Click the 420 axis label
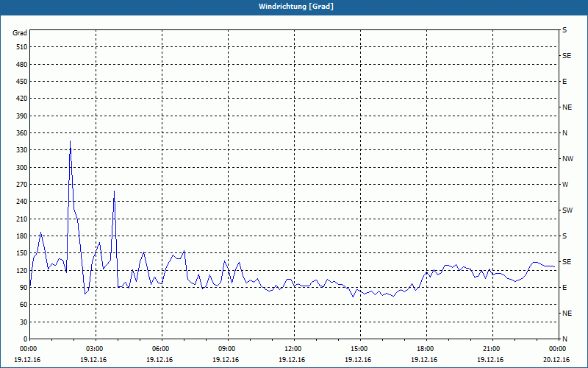Image resolution: width=588 pixels, height=368 pixels. tap(22, 99)
